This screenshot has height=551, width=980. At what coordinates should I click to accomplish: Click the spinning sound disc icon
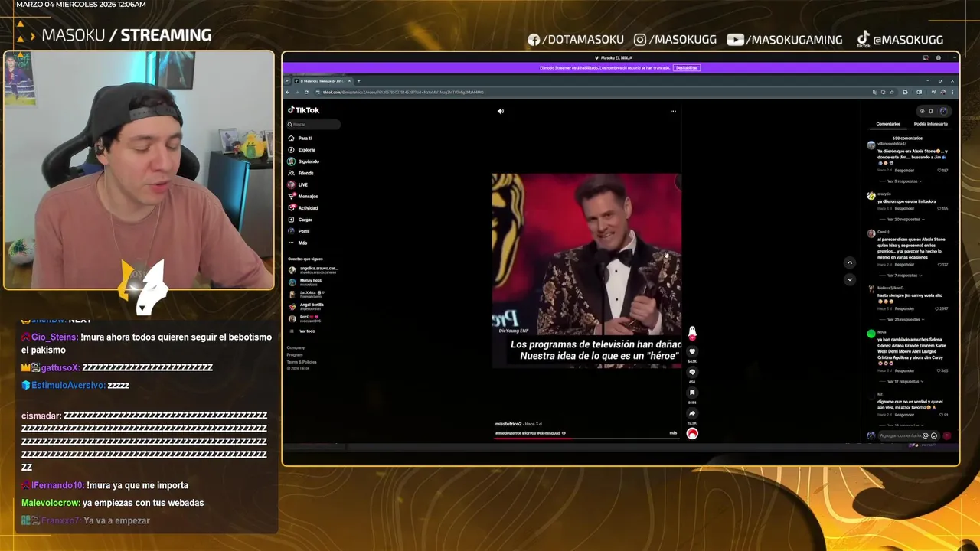click(x=692, y=434)
